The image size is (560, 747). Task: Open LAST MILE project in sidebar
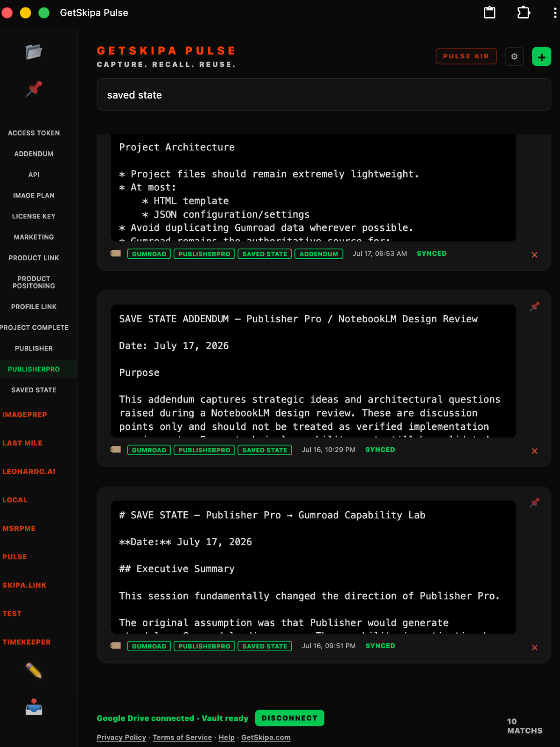click(x=22, y=443)
